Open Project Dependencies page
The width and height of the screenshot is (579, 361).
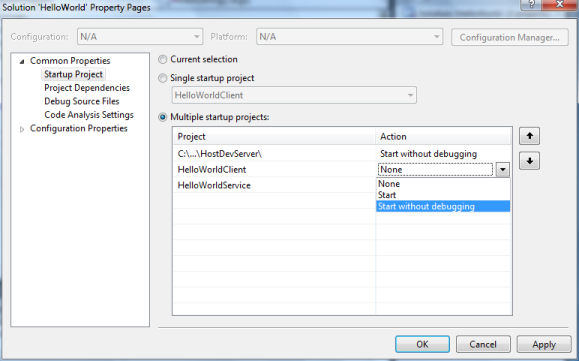(87, 88)
